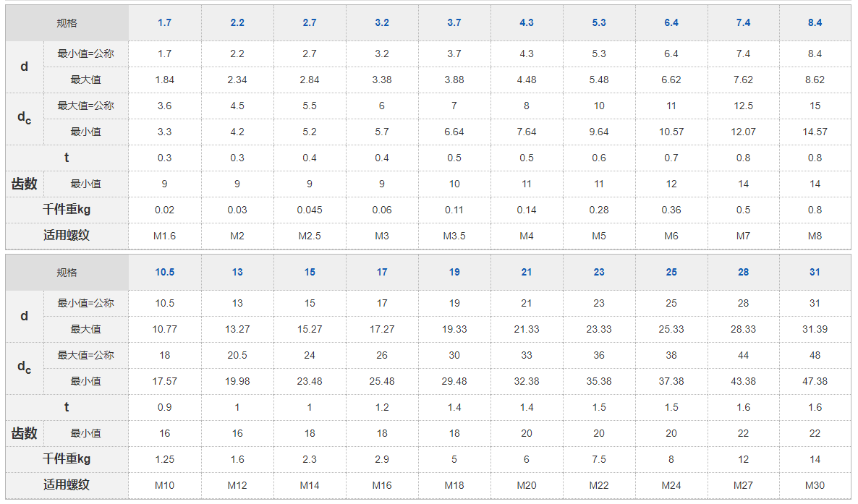Viewport: 858px width, 504px height.
Task: Select the M1.6 thread cell
Action: tap(164, 236)
